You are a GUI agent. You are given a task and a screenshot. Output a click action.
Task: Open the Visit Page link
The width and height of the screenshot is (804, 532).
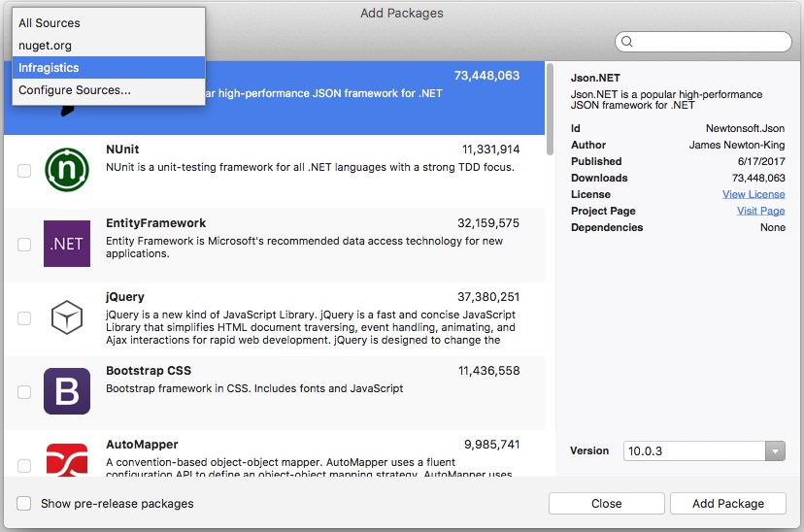pyautogui.click(x=761, y=211)
